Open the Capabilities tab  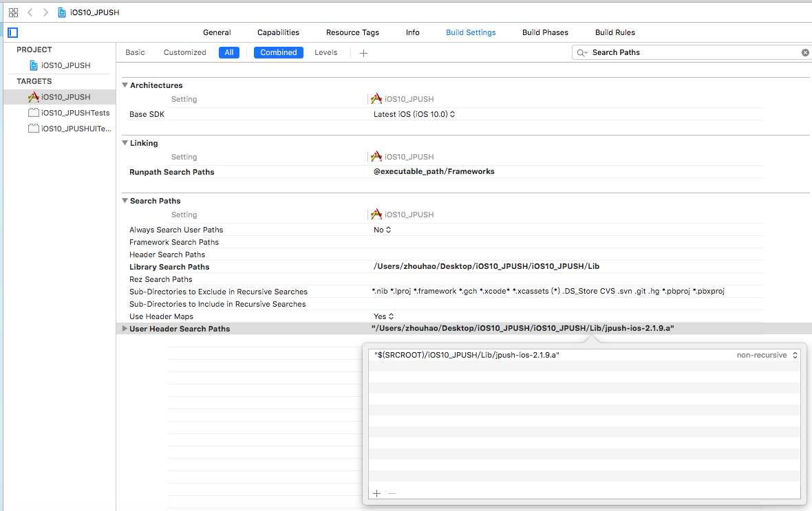click(278, 32)
